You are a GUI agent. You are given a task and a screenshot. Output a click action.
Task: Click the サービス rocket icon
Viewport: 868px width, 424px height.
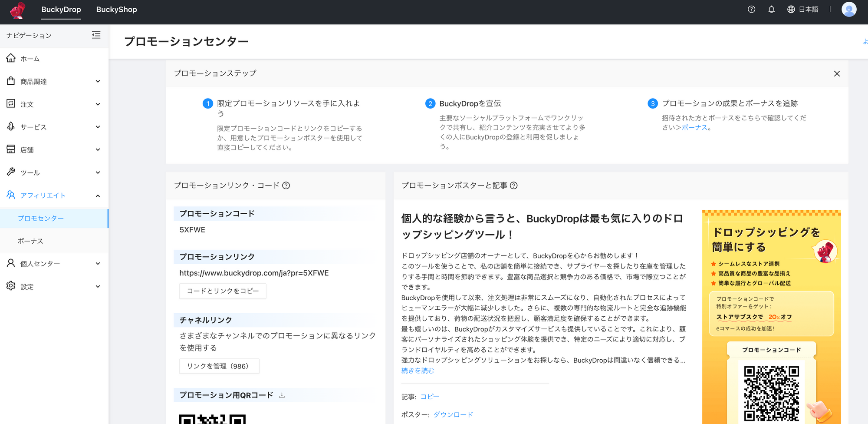click(x=11, y=126)
